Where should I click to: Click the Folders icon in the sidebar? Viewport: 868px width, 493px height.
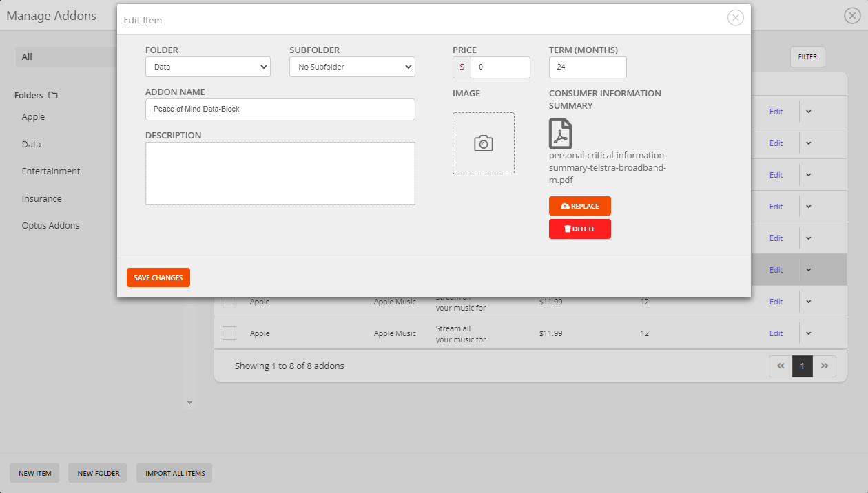point(53,96)
